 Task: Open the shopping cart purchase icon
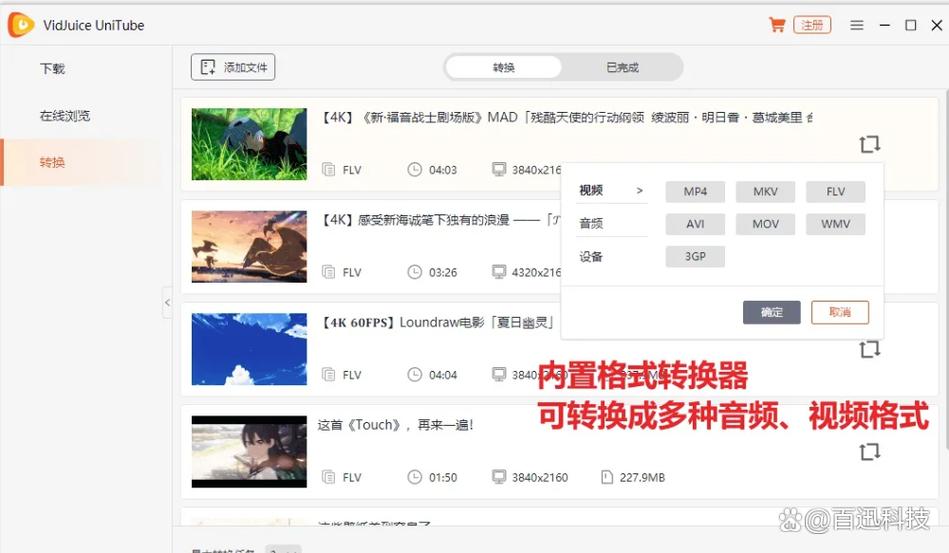777,25
